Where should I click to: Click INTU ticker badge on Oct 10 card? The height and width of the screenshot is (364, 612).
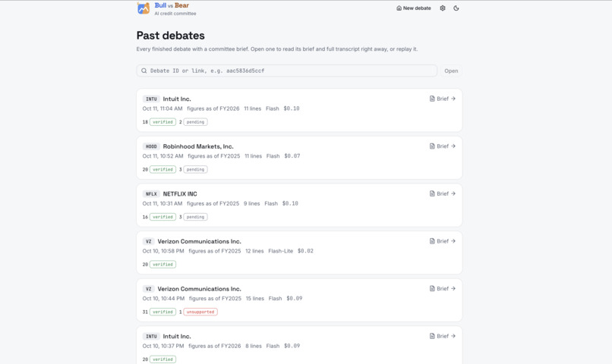pos(151,337)
